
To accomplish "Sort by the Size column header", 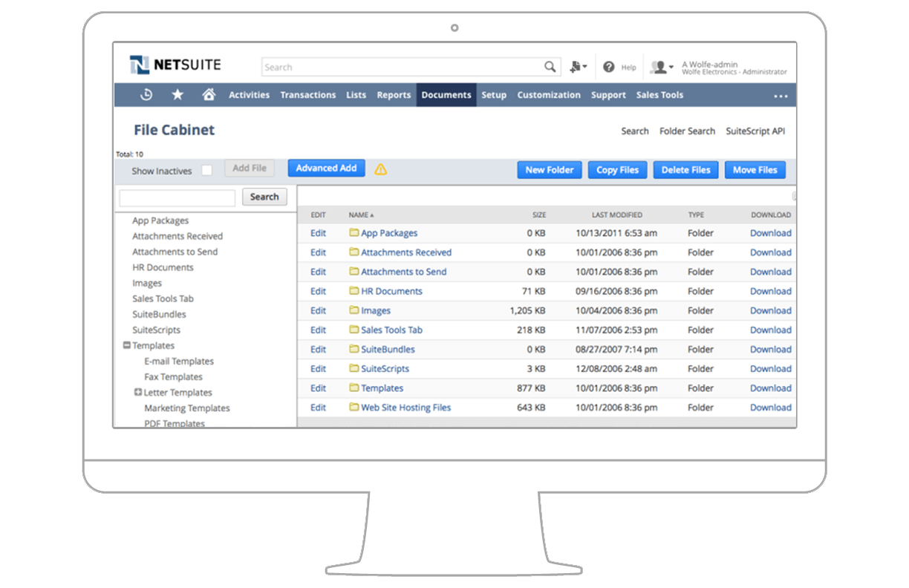I will (x=539, y=215).
